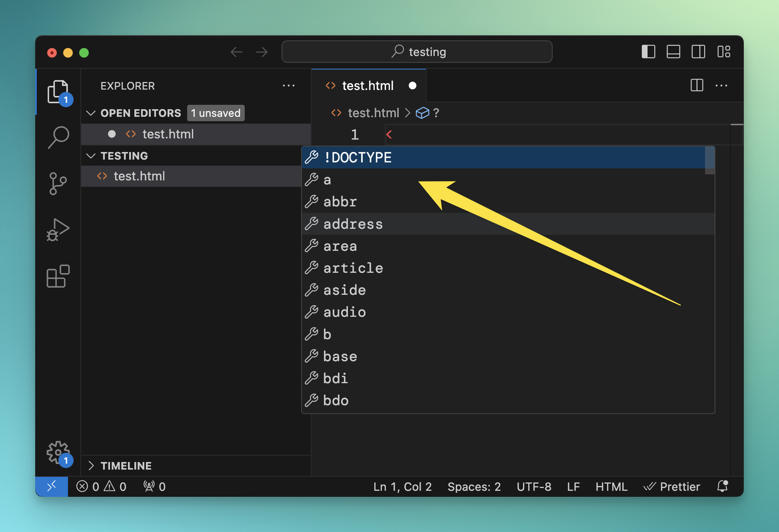
Task: Open the Extensions view
Action: coord(58,276)
